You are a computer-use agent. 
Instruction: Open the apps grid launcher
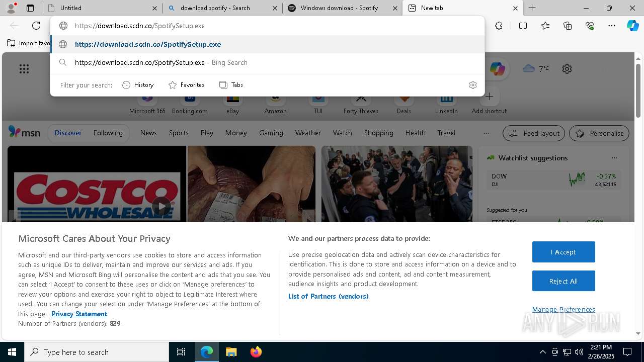tap(24, 69)
